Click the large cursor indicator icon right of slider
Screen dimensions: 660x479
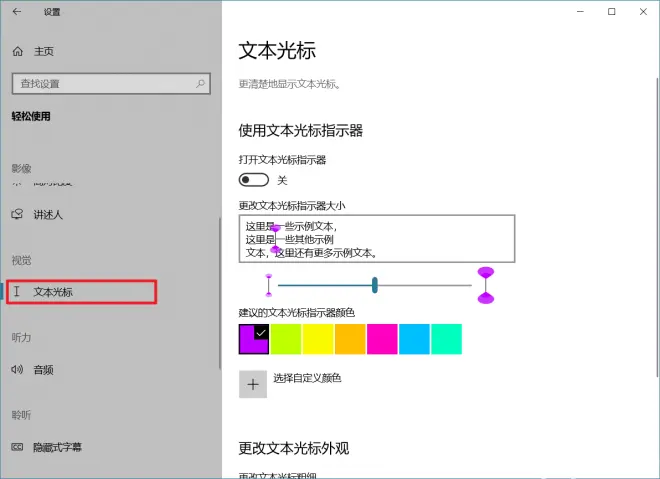tap(486, 285)
